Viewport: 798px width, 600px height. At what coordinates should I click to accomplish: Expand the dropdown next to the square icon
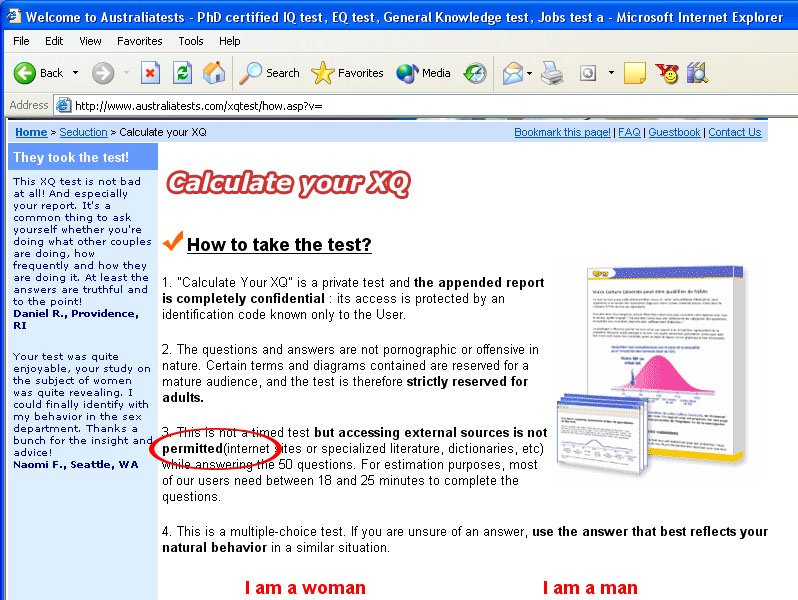coord(611,73)
